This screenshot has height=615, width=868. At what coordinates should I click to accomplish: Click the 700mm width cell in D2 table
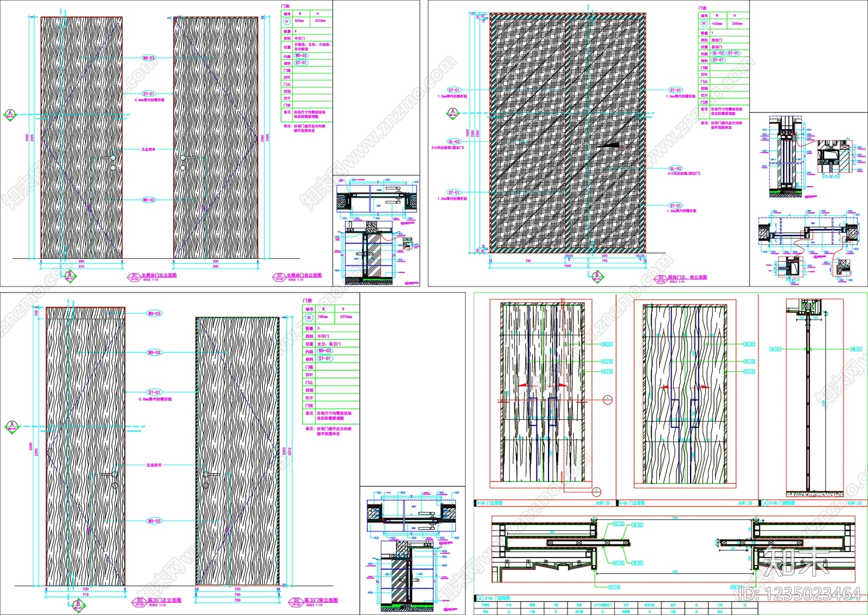(x=322, y=317)
